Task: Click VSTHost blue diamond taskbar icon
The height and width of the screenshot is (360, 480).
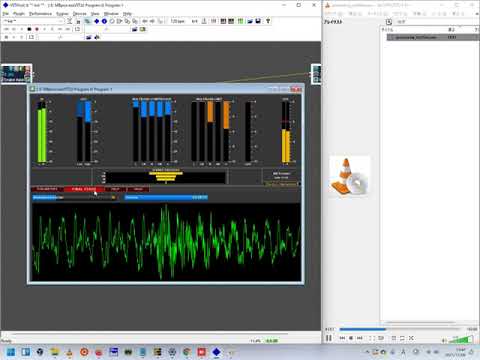Action: click(216, 352)
